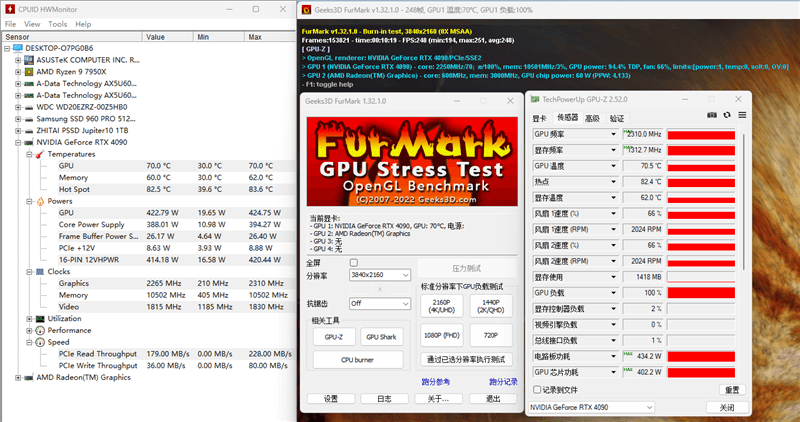The height and width of the screenshot is (422, 800).
Task: Click the Value column header in HWMonitor
Action: click(x=168, y=37)
